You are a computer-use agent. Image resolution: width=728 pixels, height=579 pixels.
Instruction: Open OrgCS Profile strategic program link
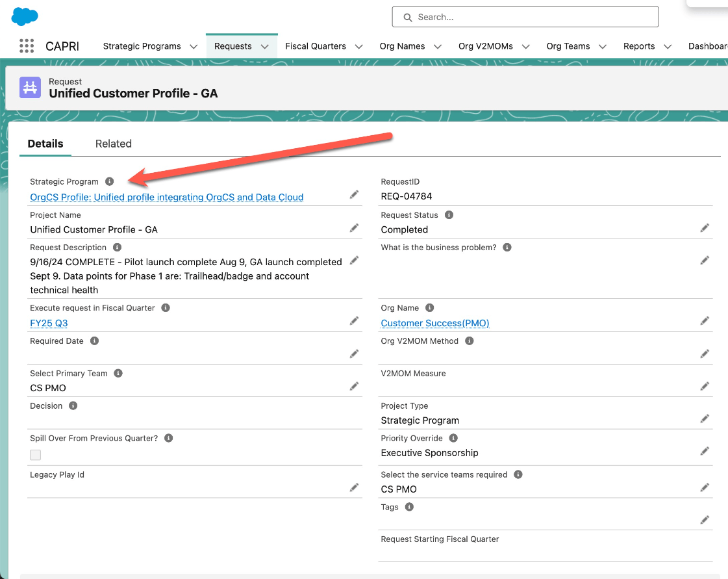point(167,197)
